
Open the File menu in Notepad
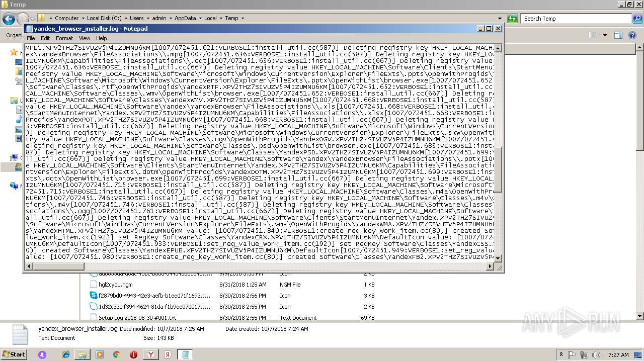(31, 38)
